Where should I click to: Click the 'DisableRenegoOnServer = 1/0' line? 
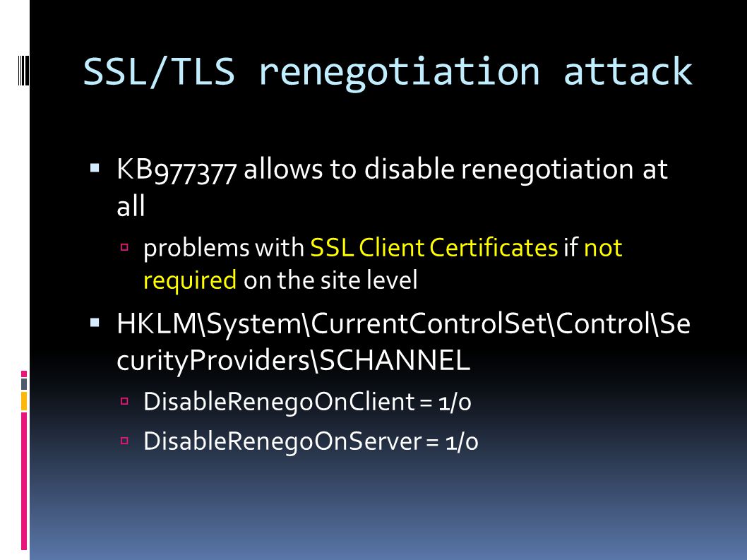pyautogui.click(x=311, y=441)
